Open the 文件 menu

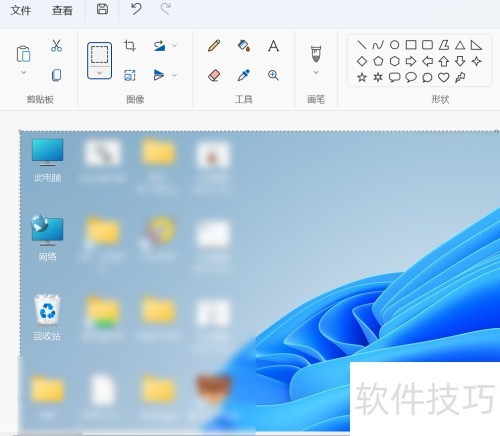[21, 10]
